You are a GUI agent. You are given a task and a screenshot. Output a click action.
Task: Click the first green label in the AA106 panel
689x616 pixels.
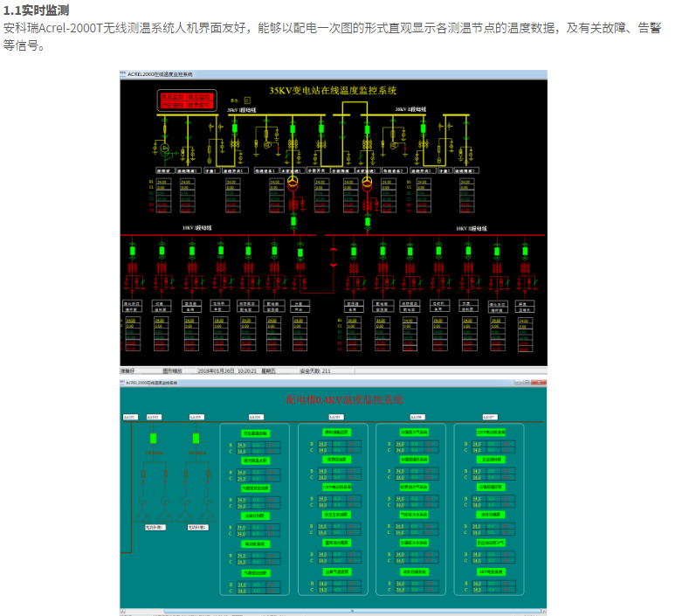click(x=414, y=433)
